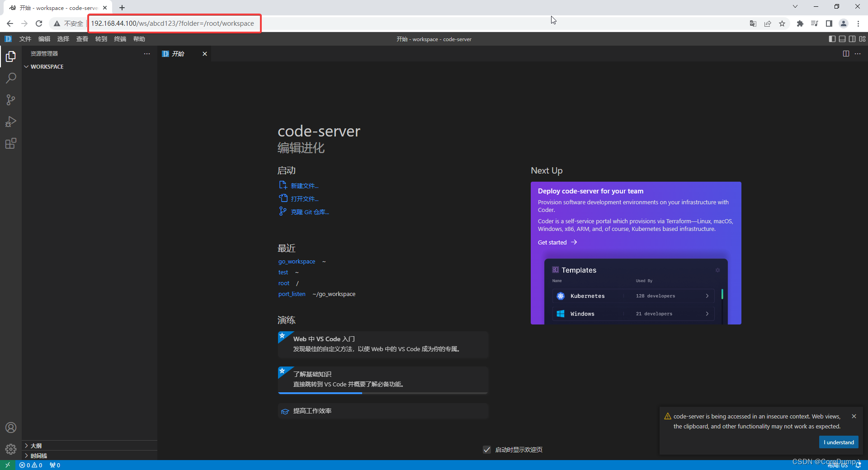
Task: Toggle primary side bar layout icon
Action: pyautogui.click(x=832, y=39)
